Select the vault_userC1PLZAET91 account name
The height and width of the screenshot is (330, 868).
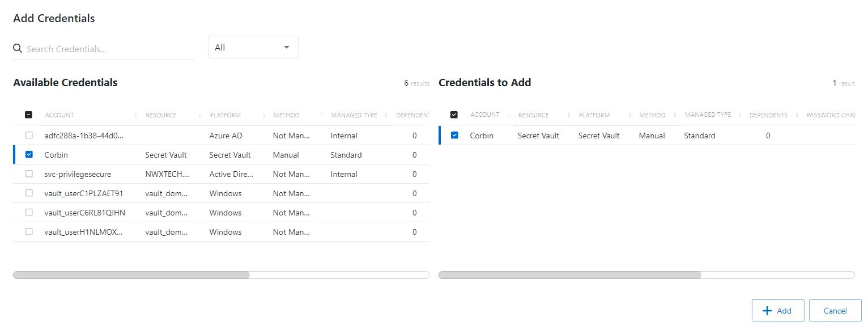click(84, 193)
